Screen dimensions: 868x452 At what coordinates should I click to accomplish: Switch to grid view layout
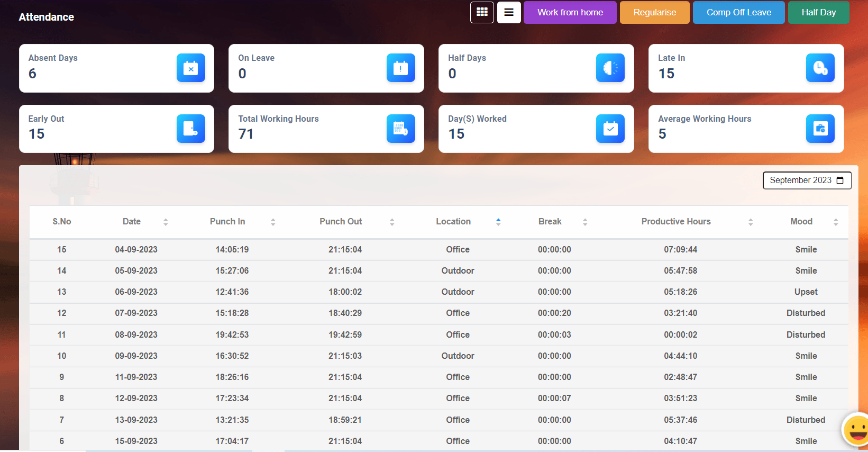(482, 12)
